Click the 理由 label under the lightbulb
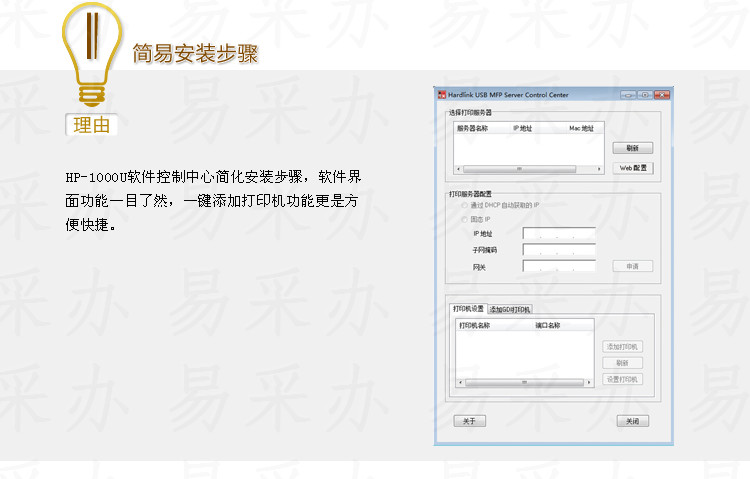The image size is (750, 479). pos(91,125)
